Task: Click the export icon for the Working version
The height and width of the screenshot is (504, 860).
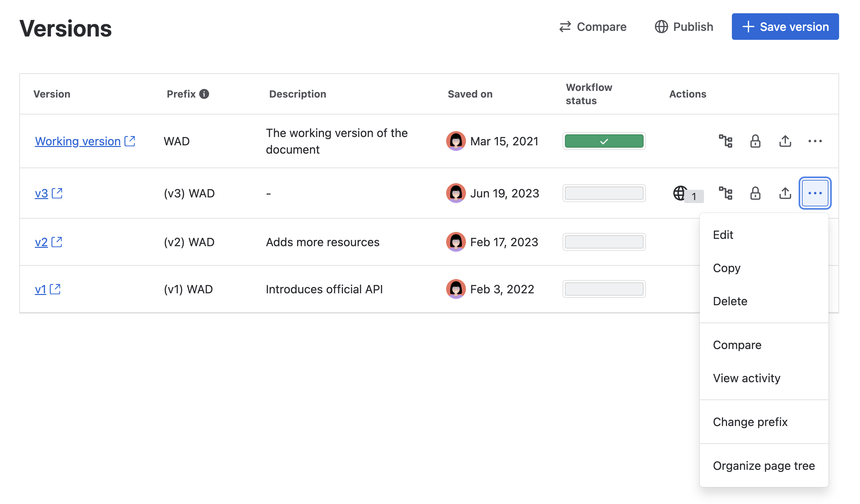Action: click(785, 141)
